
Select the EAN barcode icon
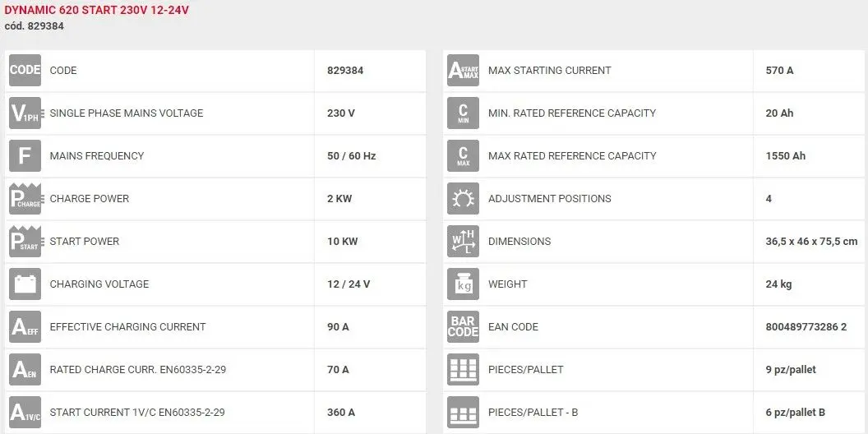point(464,326)
